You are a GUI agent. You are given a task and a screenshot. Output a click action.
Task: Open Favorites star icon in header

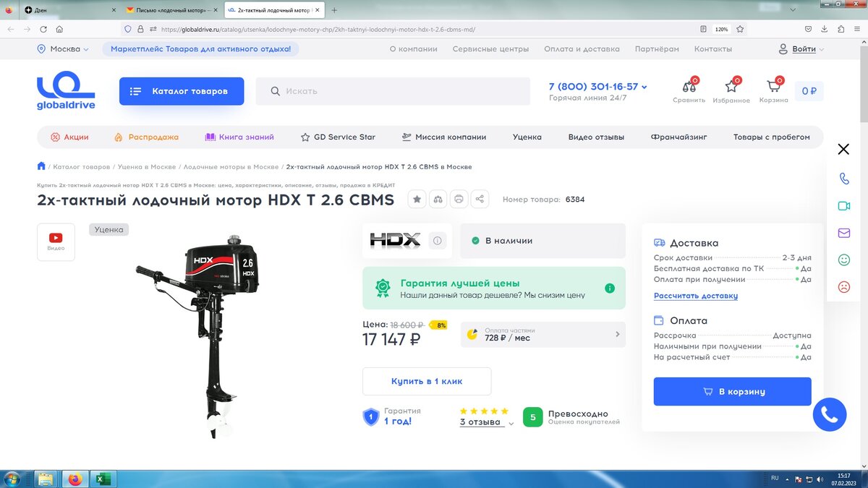tap(731, 87)
